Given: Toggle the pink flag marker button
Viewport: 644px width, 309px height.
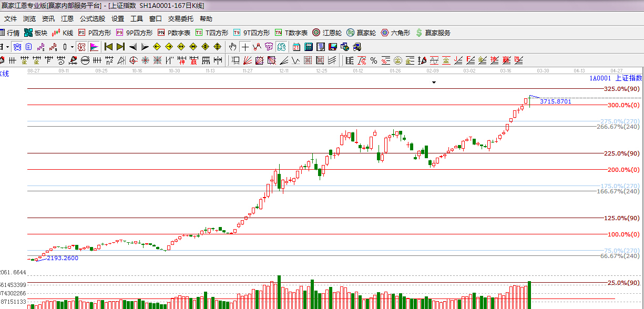Looking at the screenshot, I should (95, 47).
